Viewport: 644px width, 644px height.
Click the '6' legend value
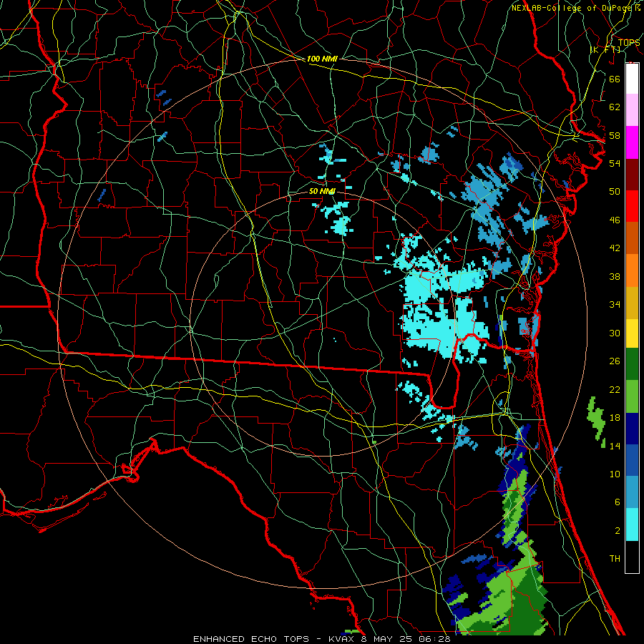[617, 502]
